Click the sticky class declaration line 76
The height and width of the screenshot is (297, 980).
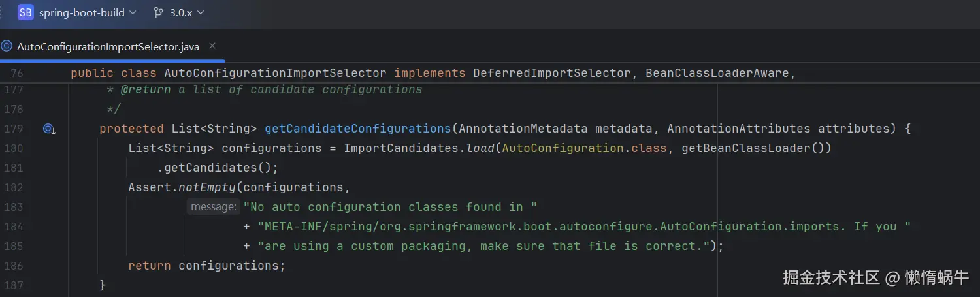click(433, 73)
